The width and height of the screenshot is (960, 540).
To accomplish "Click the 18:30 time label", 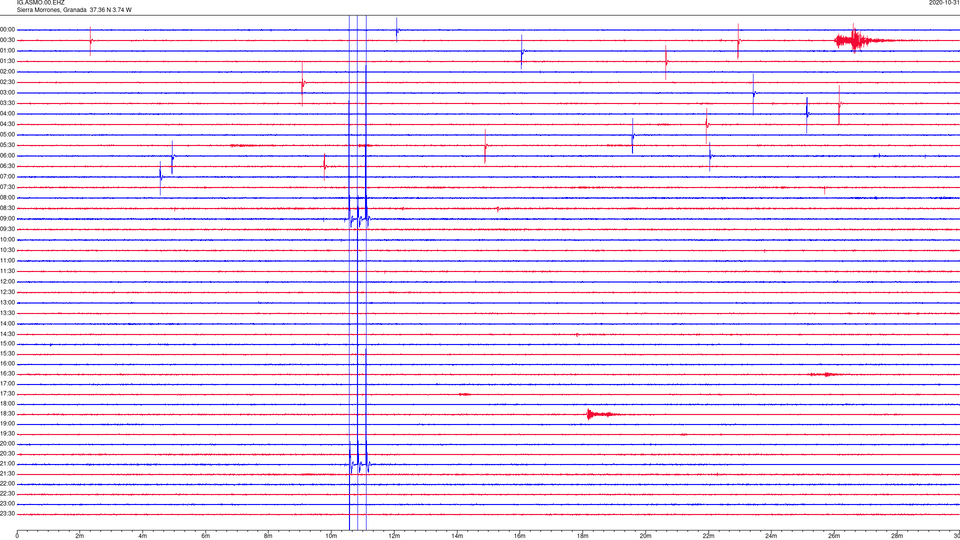I will [x=7, y=414].
